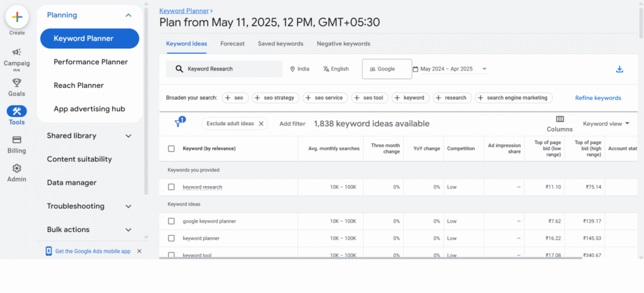Switch to the Forecast tab

[x=233, y=43]
